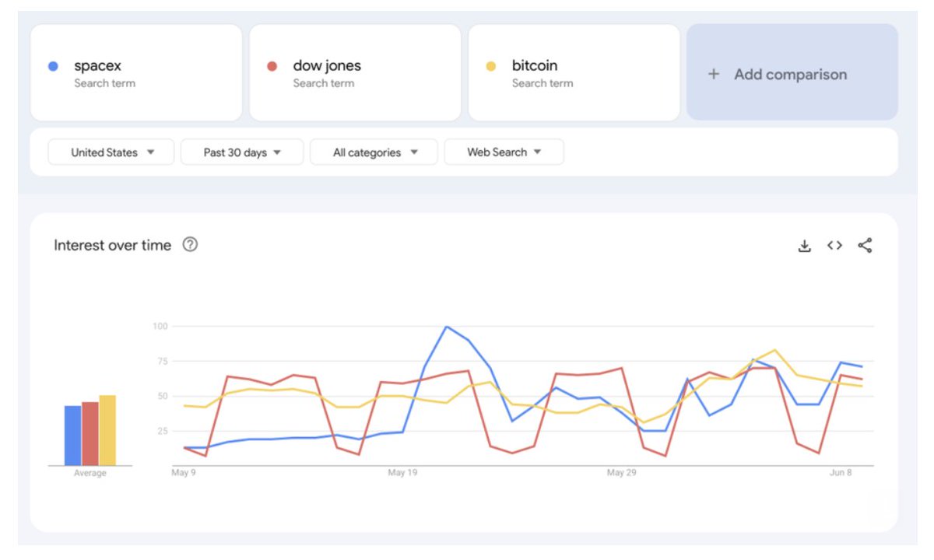Open the United States region dropdown
This screenshot has height=560, width=934.
(x=112, y=152)
